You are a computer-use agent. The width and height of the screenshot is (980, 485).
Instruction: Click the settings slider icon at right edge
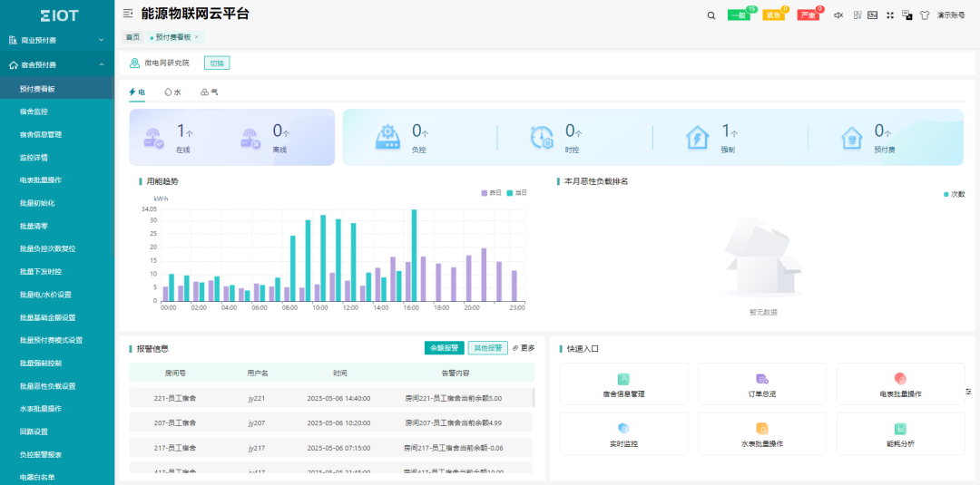point(969,392)
